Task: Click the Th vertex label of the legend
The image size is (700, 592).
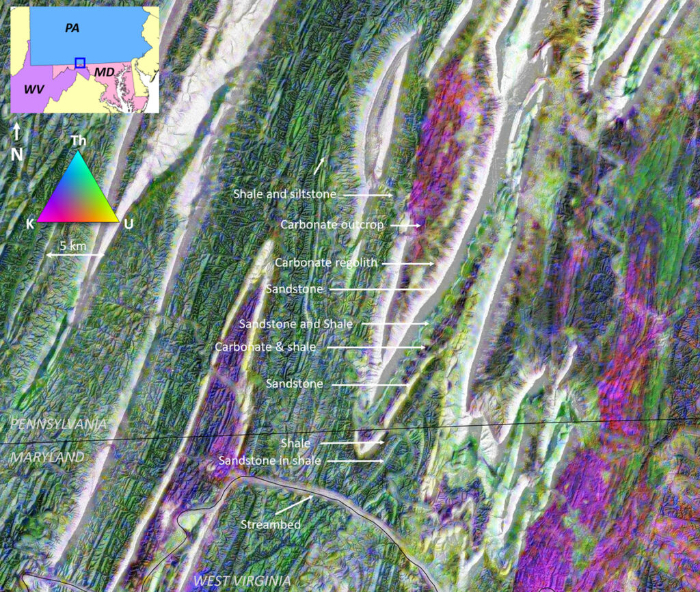Action: (78, 142)
